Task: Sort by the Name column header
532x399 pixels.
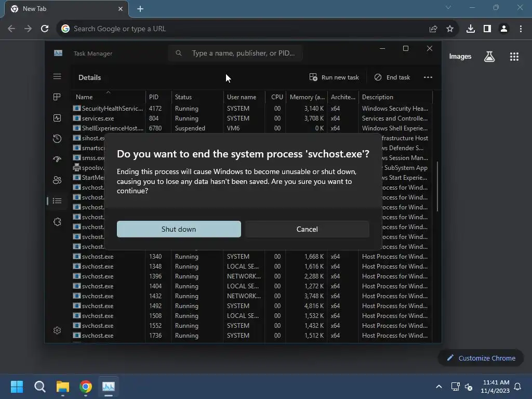Action: (x=109, y=97)
